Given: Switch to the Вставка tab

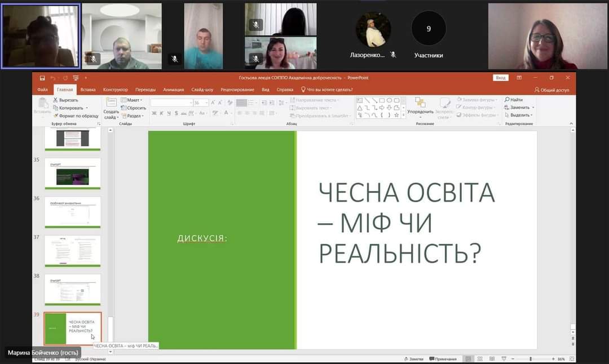Looking at the screenshot, I should pos(88,90).
